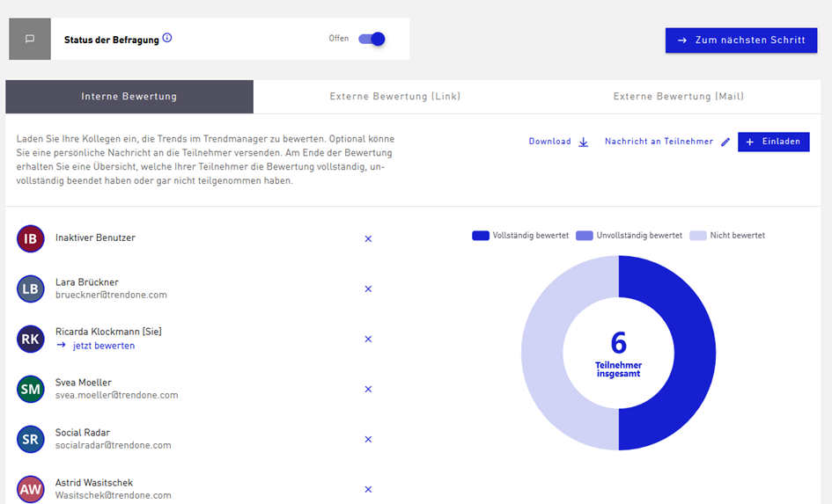Toggle Nicht bewertet legend entry

click(x=727, y=236)
